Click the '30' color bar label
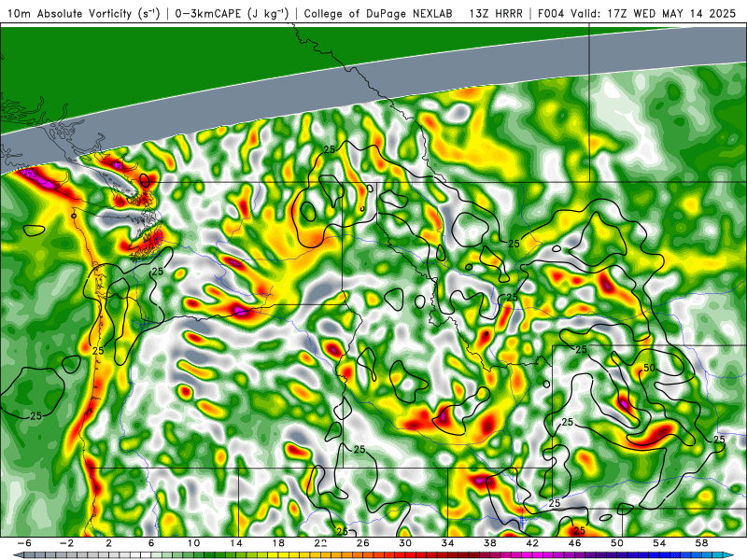 (405, 543)
